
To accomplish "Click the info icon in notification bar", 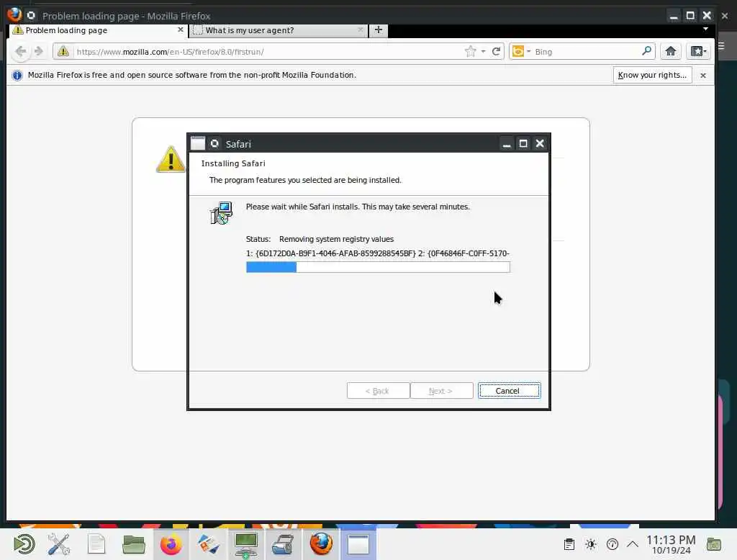I will coord(17,76).
